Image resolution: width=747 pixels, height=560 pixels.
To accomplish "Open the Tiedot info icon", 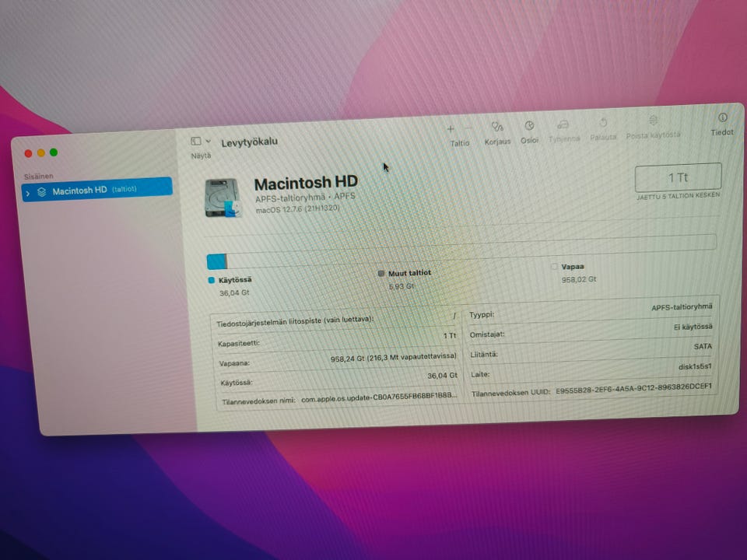I will pos(723,117).
